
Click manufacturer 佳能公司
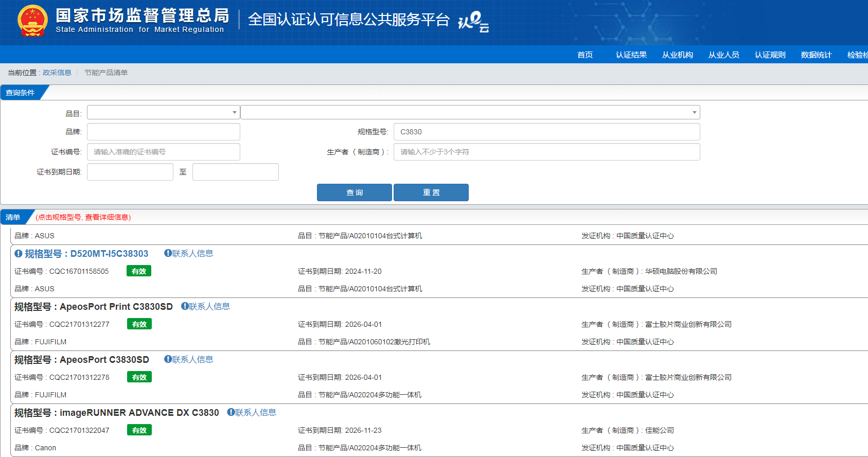pos(660,430)
